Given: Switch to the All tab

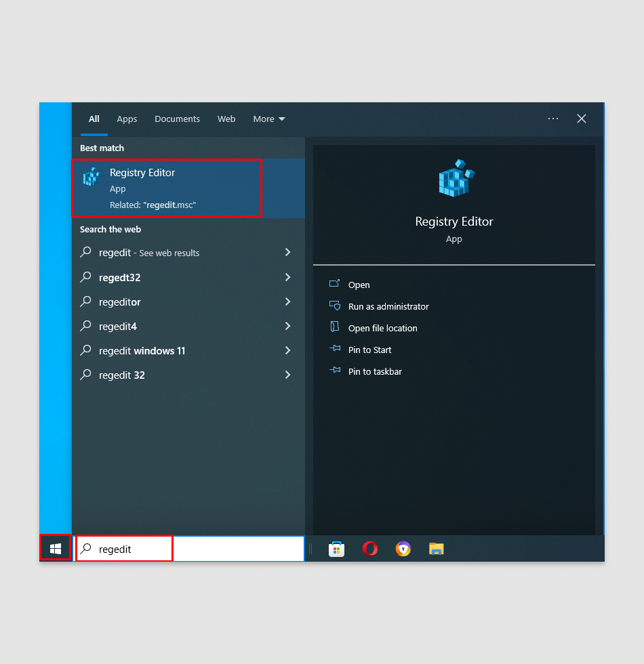Looking at the screenshot, I should tap(94, 119).
